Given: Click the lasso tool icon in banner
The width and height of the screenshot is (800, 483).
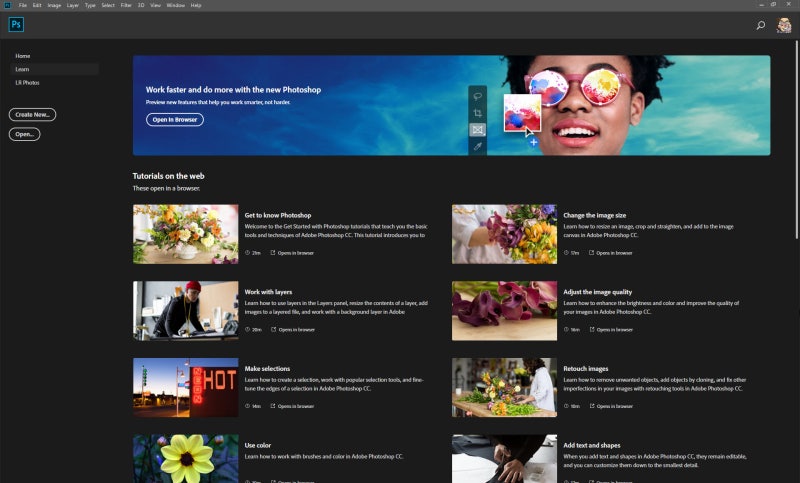Looking at the screenshot, I should click(x=478, y=96).
